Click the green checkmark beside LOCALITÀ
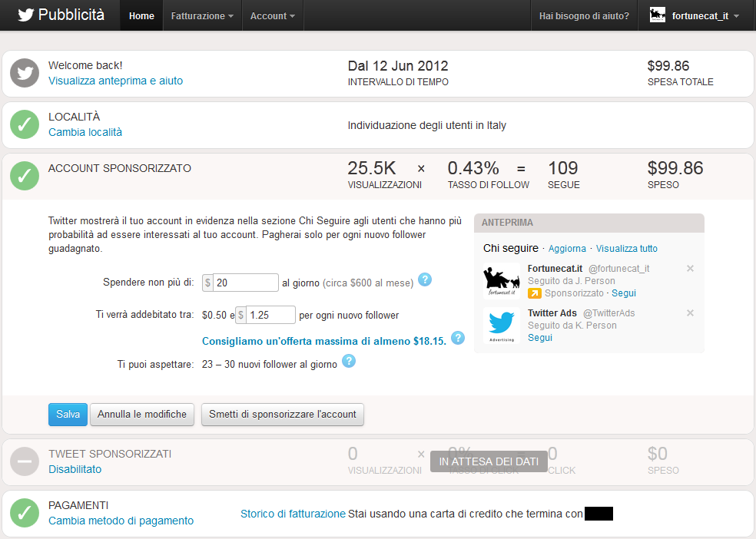This screenshot has height=539, width=756. [x=25, y=124]
